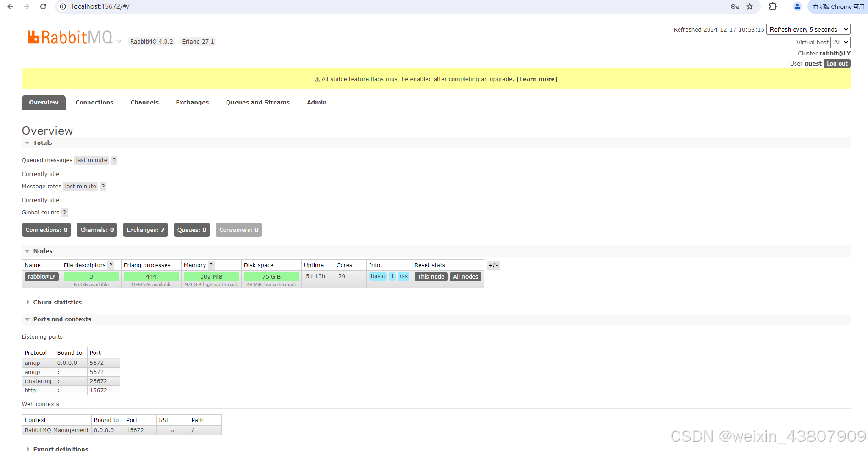Screen dimensions: 868x451
Task: Change Message rates last minute range
Action: [x=81, y=186]
